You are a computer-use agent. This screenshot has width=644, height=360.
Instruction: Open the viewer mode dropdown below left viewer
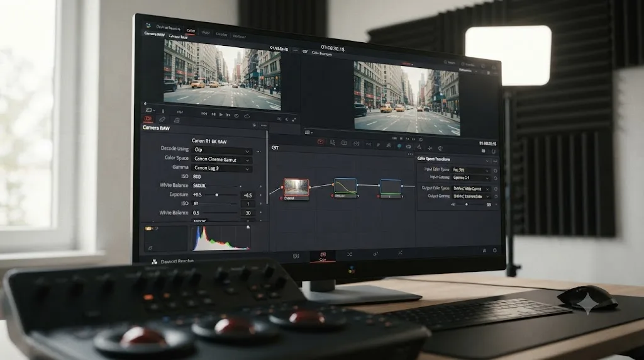click(150, 110)
